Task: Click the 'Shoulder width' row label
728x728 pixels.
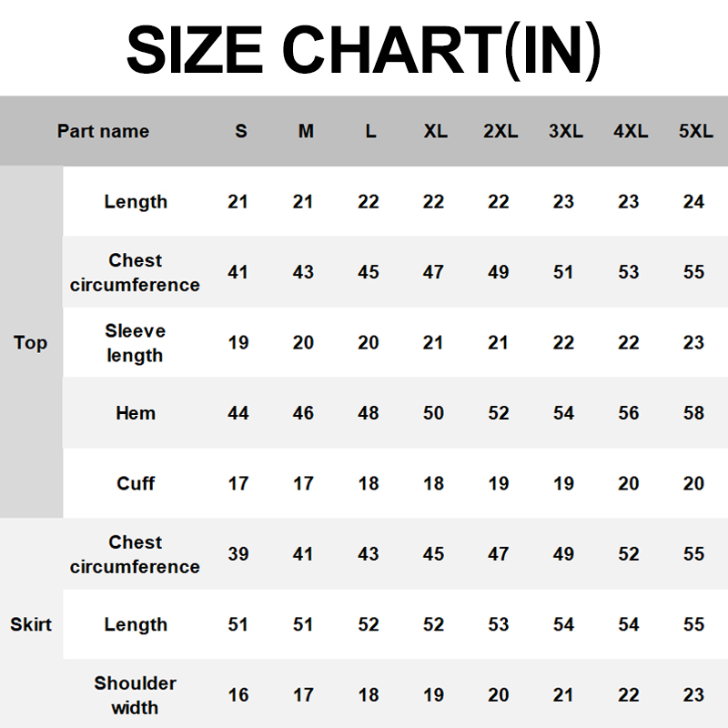Action: coord(135,695)
